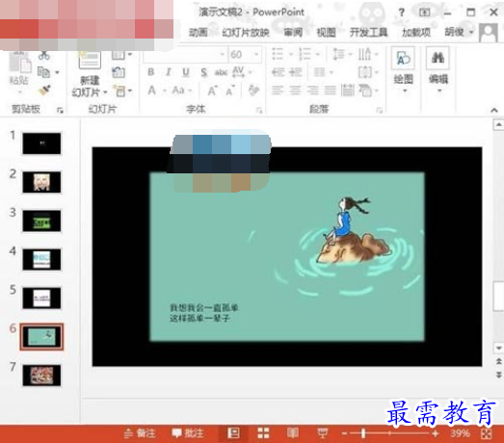
Task: Toggle Italic formatting
Action: click(x=168, y=72)
